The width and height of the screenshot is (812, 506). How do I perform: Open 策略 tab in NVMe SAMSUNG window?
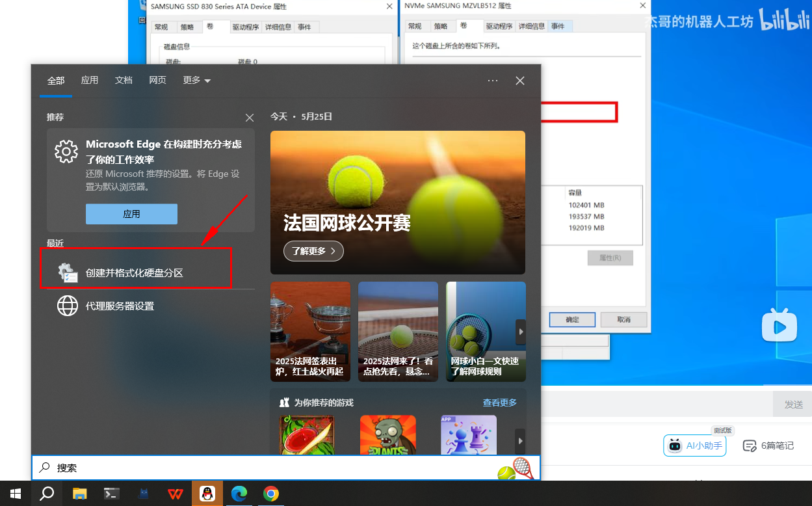tap(441, 26)
